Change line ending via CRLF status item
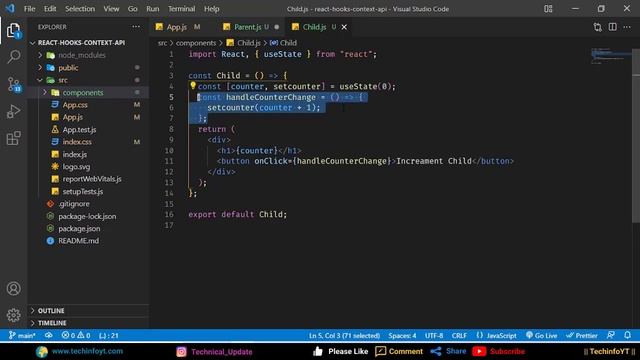The width and height of the screenshot is (640, 360). click(459, 336)
